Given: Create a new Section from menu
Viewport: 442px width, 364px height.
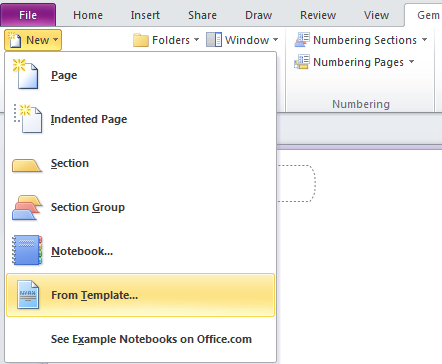Looking at the screenshot, I should pyautogui.click(x=141, y=163).
